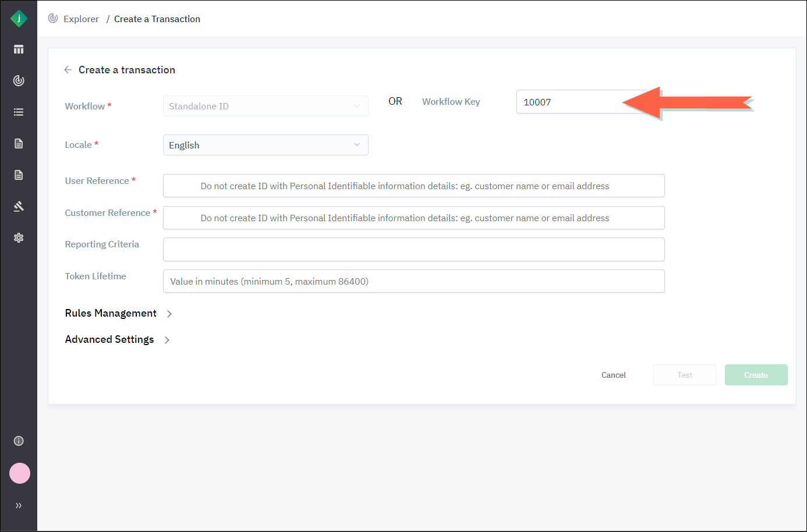Open the gavel rules icon in sidebar

pyautogui.click(x=19, y=207)
